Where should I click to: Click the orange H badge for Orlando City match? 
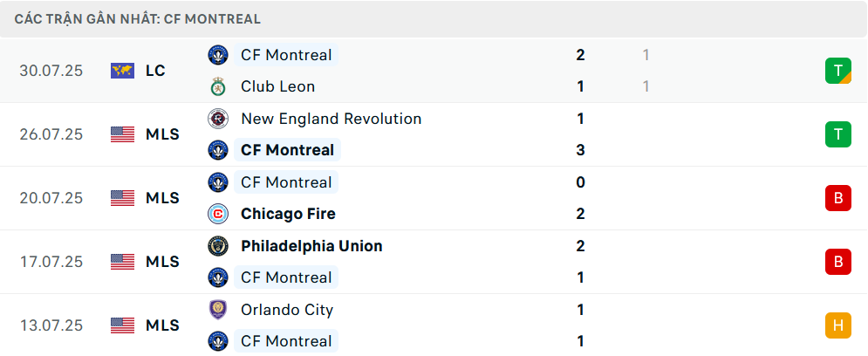tap(838, 325)
